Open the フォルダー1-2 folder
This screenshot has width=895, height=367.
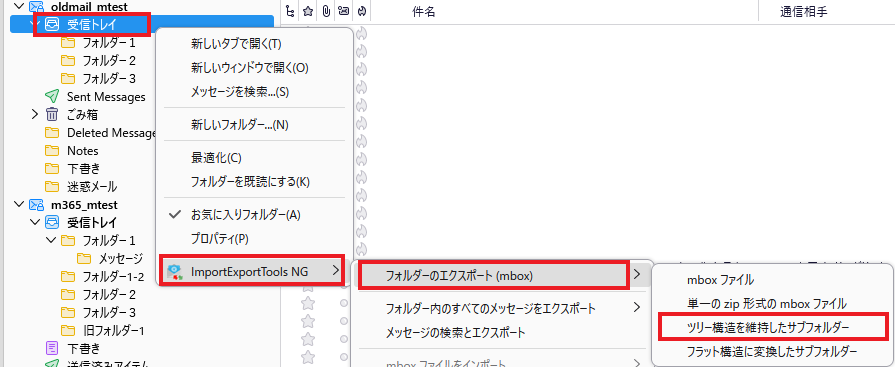coord(113,277)
